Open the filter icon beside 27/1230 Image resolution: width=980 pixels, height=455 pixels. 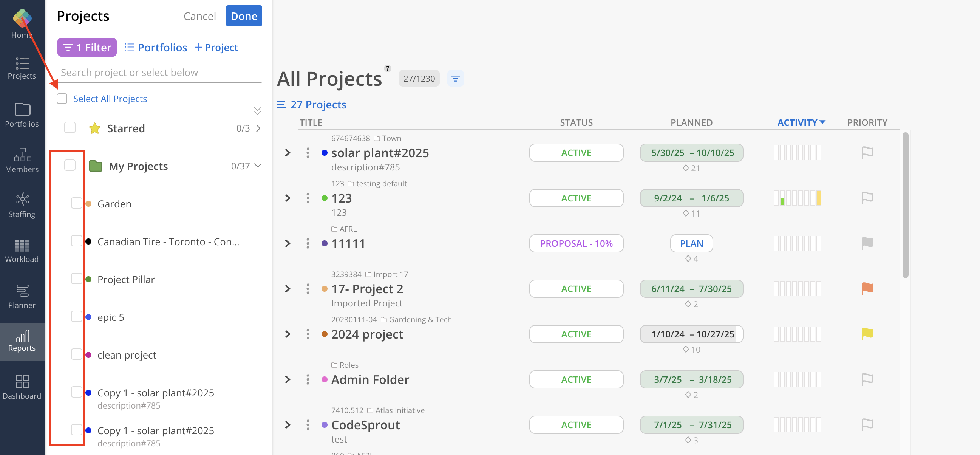click(455, 79)
